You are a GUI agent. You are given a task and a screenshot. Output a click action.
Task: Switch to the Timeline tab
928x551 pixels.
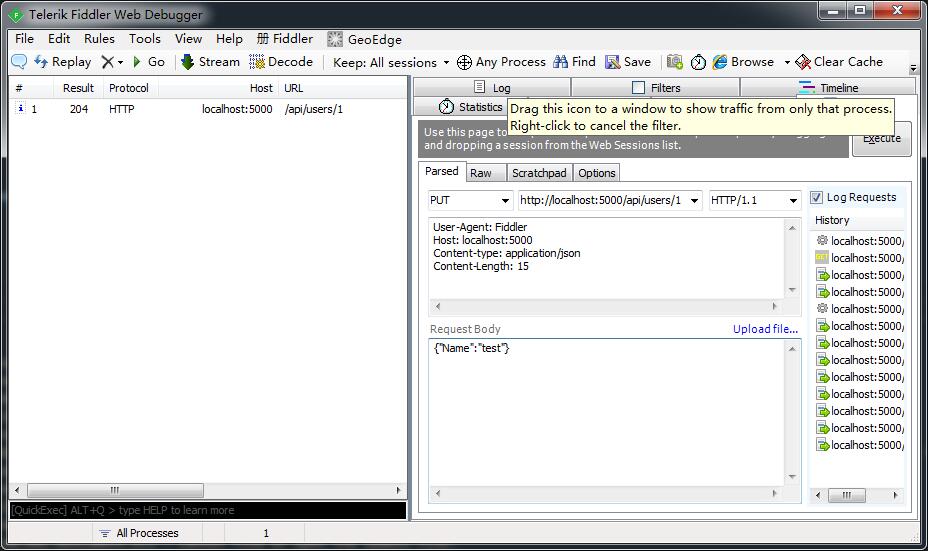point(828,88)
